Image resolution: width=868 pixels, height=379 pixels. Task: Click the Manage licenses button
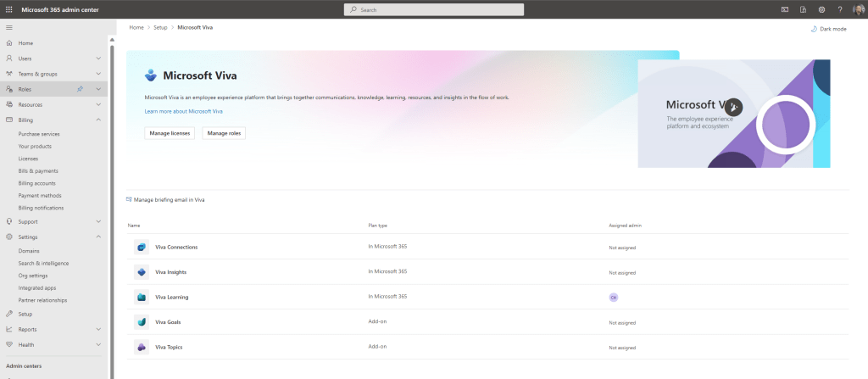[170, 133]
